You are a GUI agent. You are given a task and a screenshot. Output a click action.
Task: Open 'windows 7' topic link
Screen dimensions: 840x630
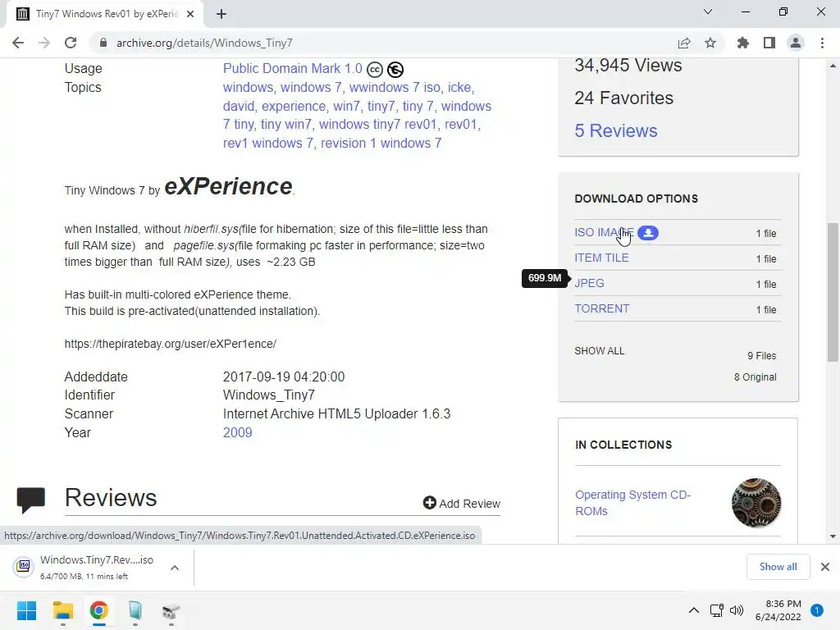pyautogui.click(x=311, y=87)
